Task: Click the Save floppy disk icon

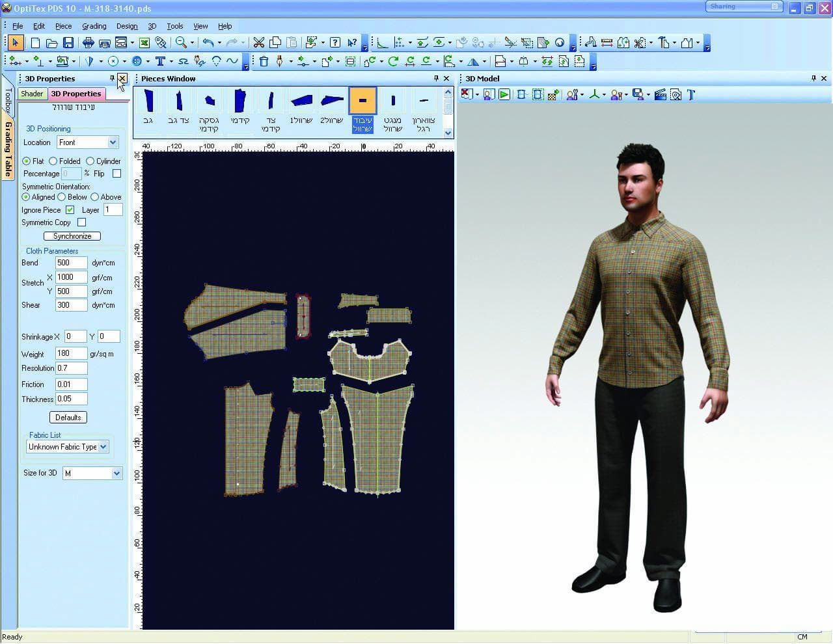Action: coord(68,43)
